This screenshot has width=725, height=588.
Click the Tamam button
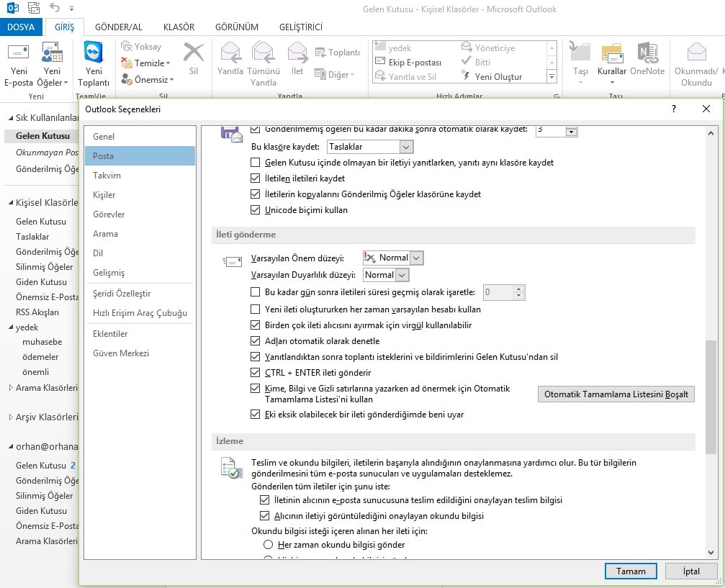(631, 571)
